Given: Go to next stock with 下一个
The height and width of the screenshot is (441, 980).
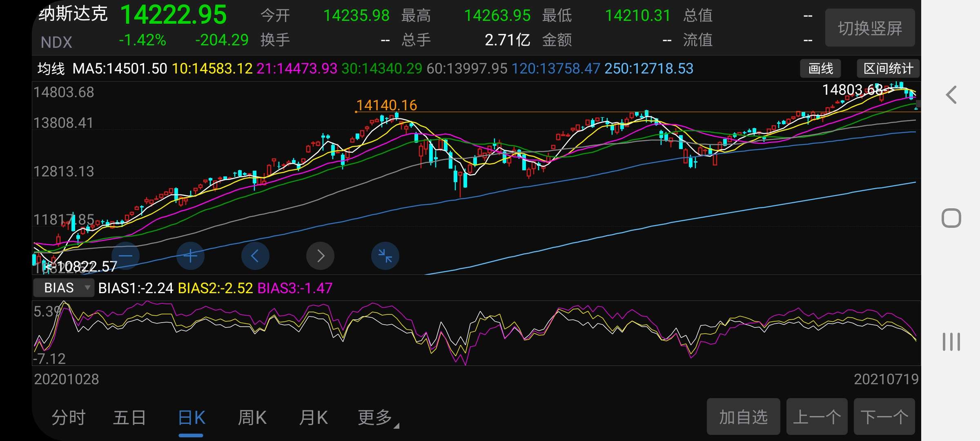Looking at the screenshot, I should (884, 416).
